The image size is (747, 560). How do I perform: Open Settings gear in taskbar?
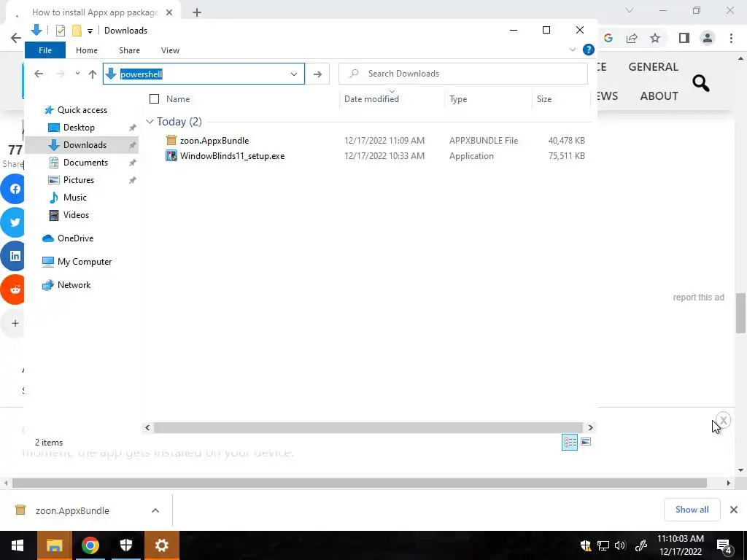point(162,545)
